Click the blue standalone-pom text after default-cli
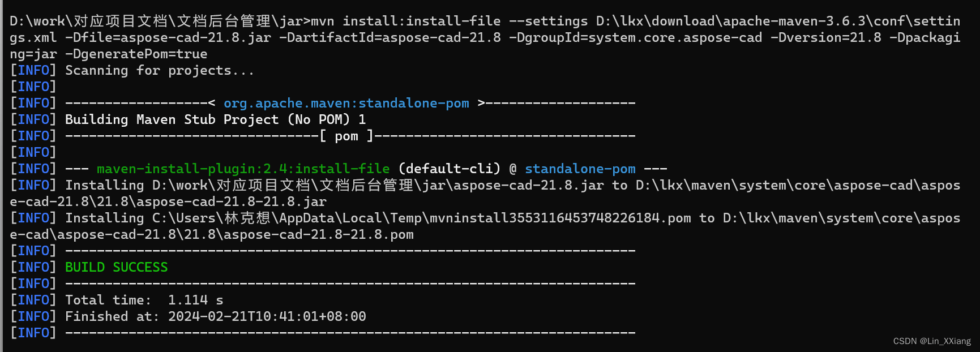 [x=580, y=169]
